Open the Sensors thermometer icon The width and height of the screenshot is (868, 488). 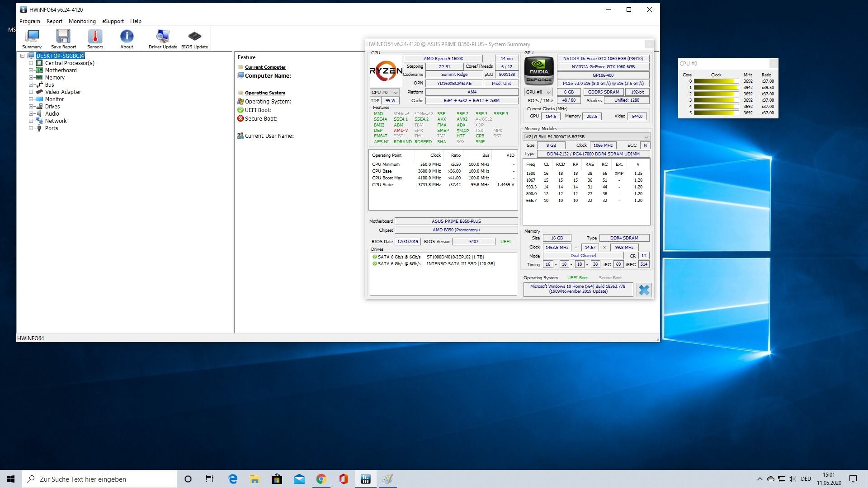(95, 39)
